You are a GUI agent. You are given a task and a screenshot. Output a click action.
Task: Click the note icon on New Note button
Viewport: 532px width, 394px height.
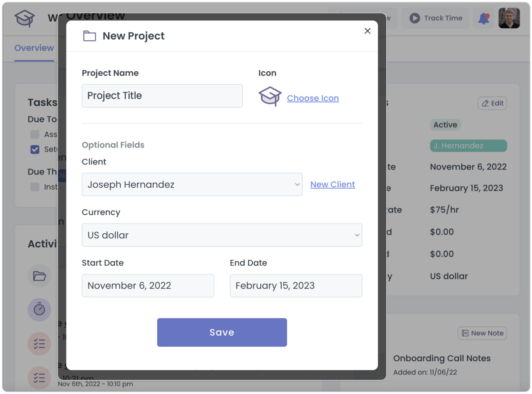pyautogui.click(x=465, y=333)
